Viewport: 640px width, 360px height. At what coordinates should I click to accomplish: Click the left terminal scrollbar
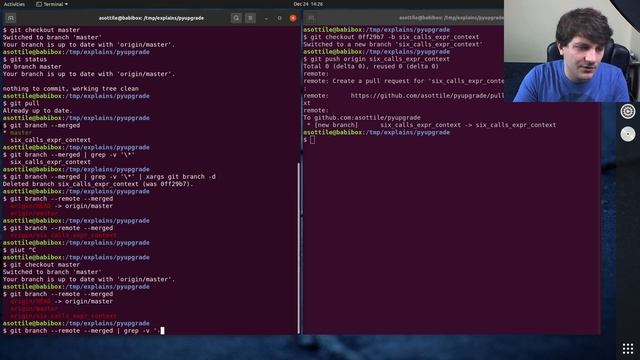pyautogui.click(x=299, y=248)
